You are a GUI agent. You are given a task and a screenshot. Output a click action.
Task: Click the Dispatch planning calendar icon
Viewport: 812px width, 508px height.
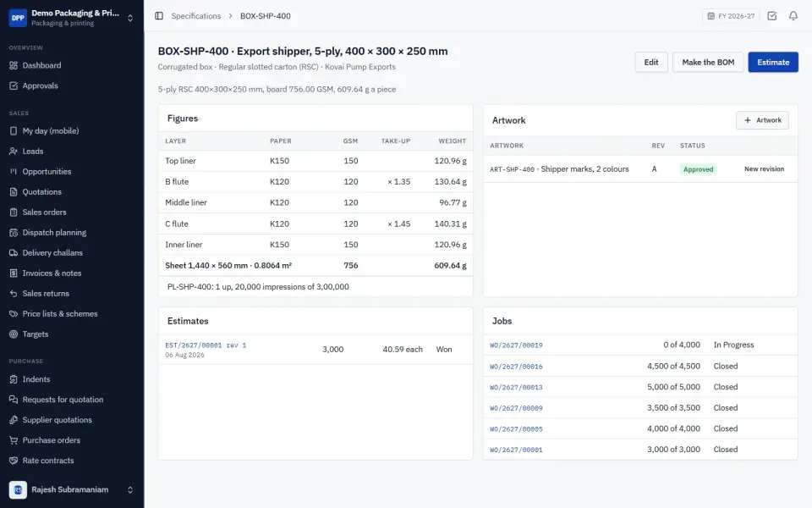pyautogui.click(x=14, y=233)
